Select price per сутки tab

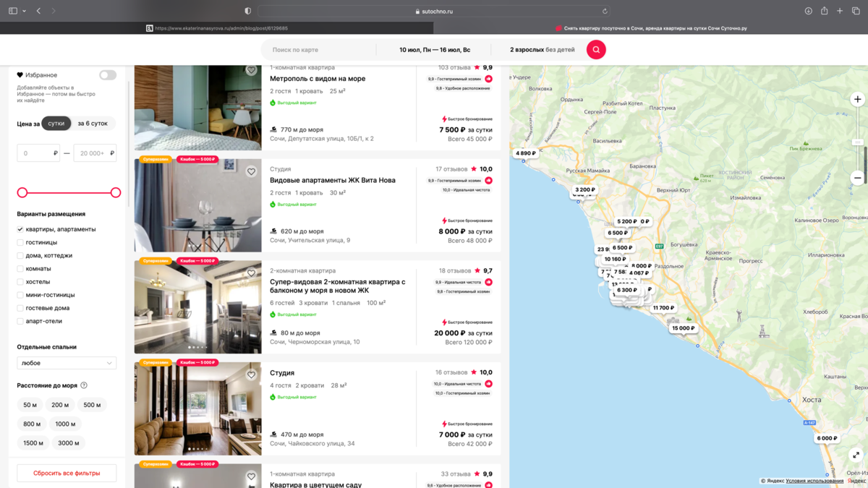point(56,124)
